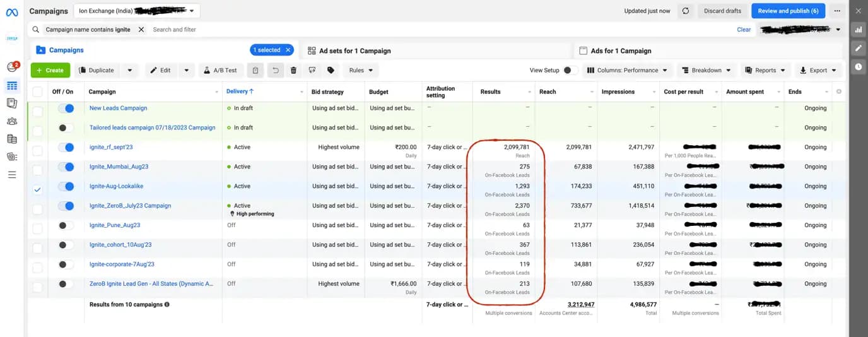Sort by the Results column header
Image resolution: width=868 pixels, height=337 pixels.
tap(490, 92)
